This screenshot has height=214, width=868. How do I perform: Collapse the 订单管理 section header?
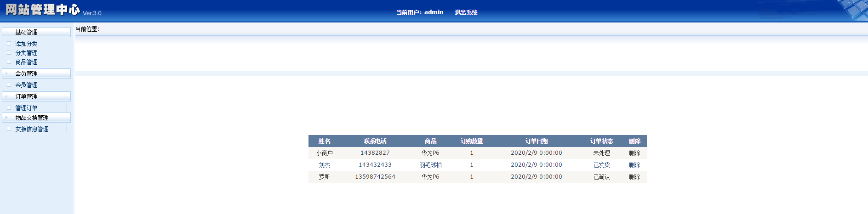pyautogui.click(x=36, y=96)
